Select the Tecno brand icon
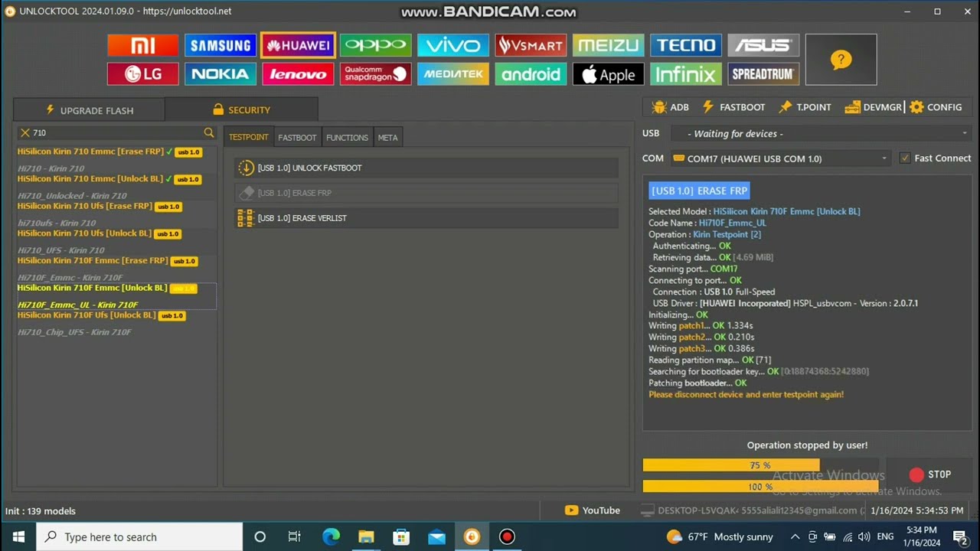The height and width of the screenshot is (551, 980). (686, 45)
